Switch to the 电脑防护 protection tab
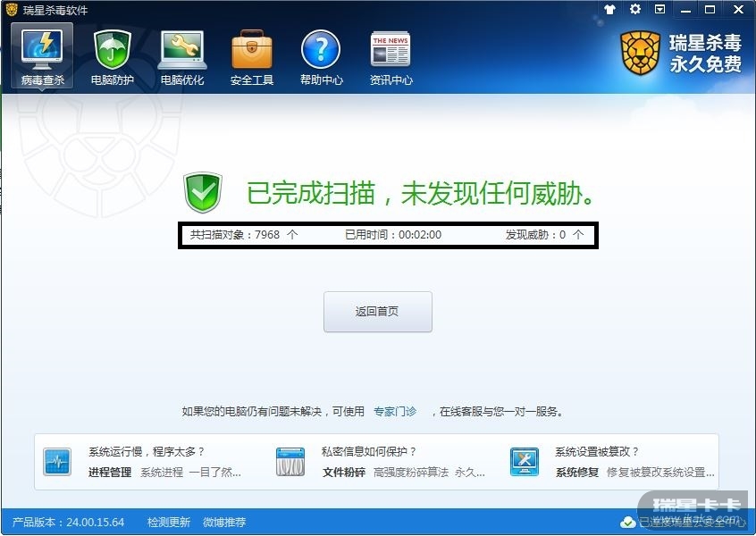756x536 pixels. coord(112,56)
